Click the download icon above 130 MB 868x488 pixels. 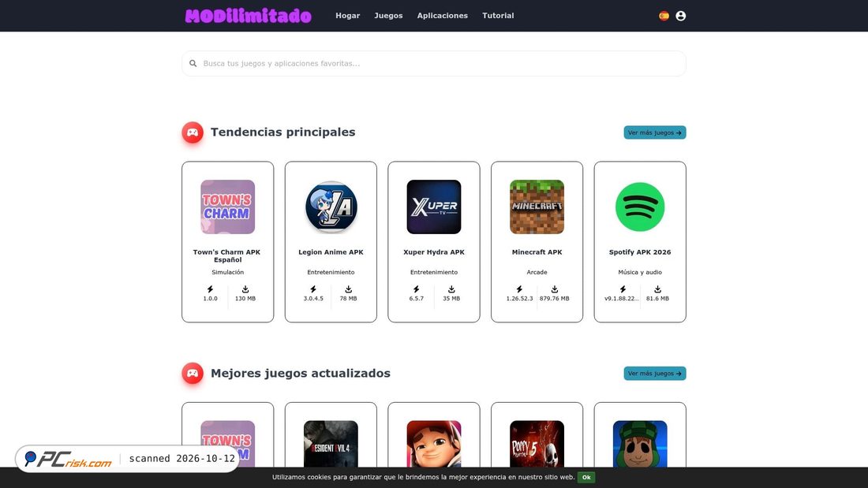pos(245,289)
